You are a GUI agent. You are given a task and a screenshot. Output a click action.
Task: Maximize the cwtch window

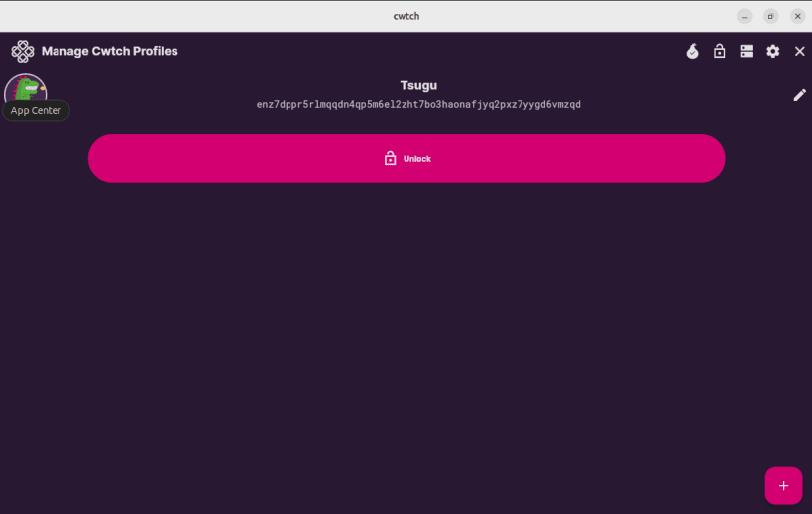770,16
